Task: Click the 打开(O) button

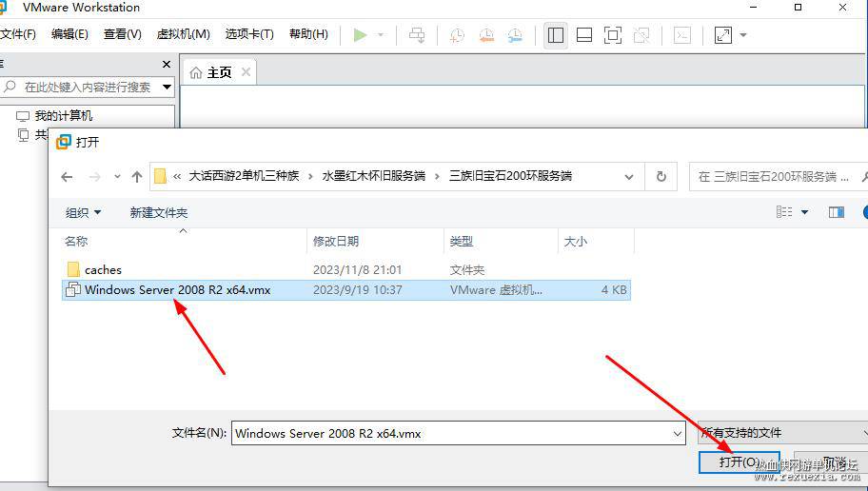Action: (739, 462)
